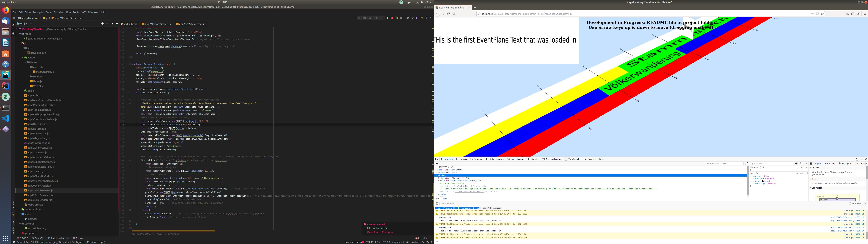Open the INDEX.HTML run configuration dropdown
Viewport: 868px width, 244px height.
[x=371, y=18]
